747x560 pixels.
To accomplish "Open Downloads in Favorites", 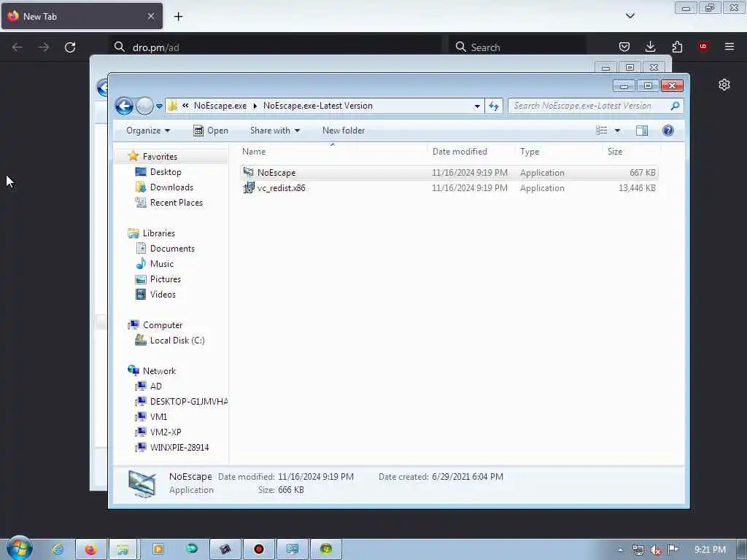I will [x=171, y=187].
